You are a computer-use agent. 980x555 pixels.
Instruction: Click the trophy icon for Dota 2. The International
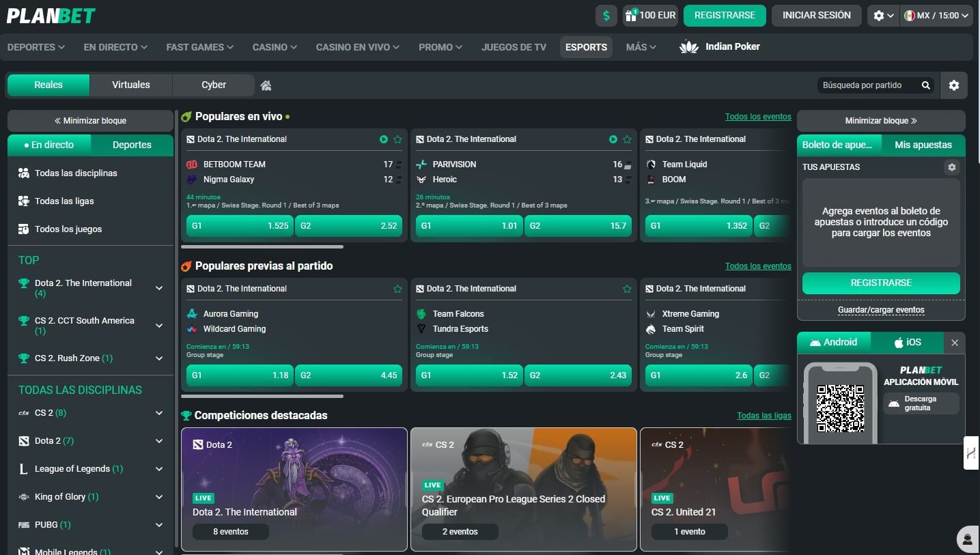point(24,283)
